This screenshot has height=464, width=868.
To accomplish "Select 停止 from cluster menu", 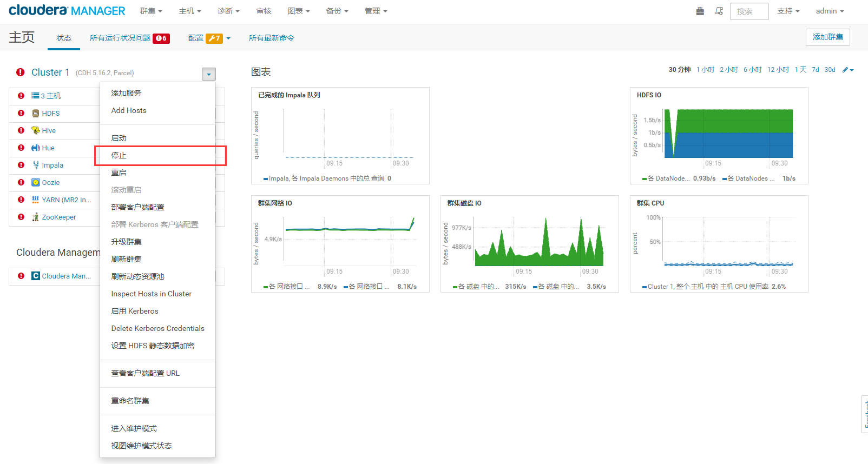I will pos(158,155).
